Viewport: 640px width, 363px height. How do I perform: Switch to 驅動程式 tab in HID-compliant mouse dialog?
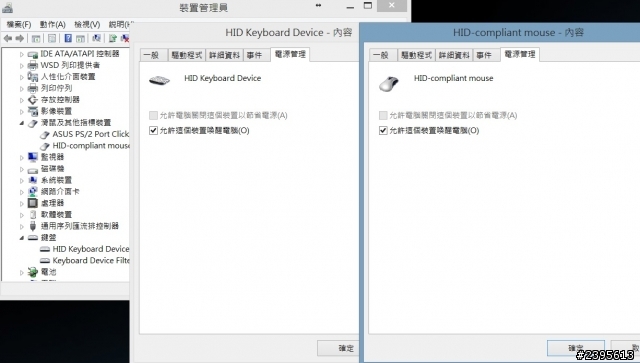pos(416,55)
